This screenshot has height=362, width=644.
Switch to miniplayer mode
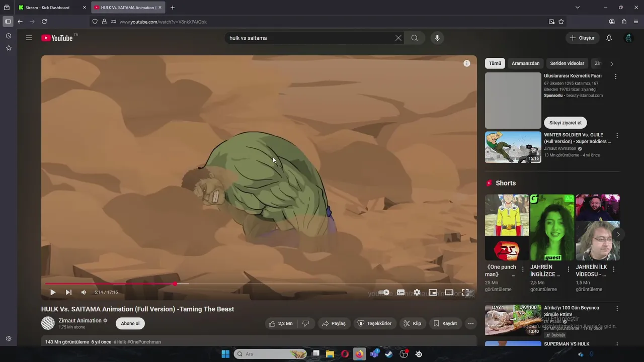pyautogui.click(x=433, y=292)
